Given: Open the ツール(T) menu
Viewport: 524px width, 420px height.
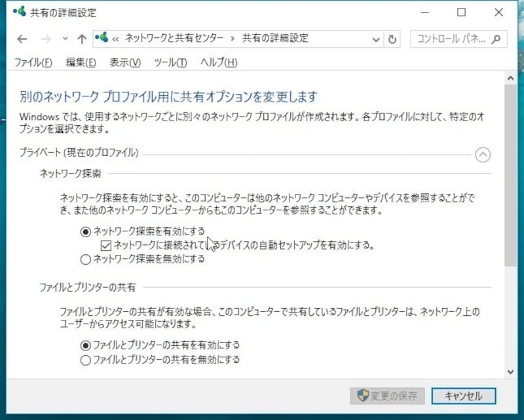Looking at the screenshot, I should [x=170, y=62].
